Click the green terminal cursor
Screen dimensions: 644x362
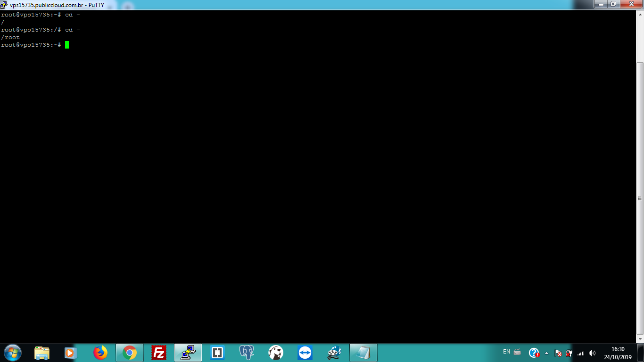click(67, 45)
